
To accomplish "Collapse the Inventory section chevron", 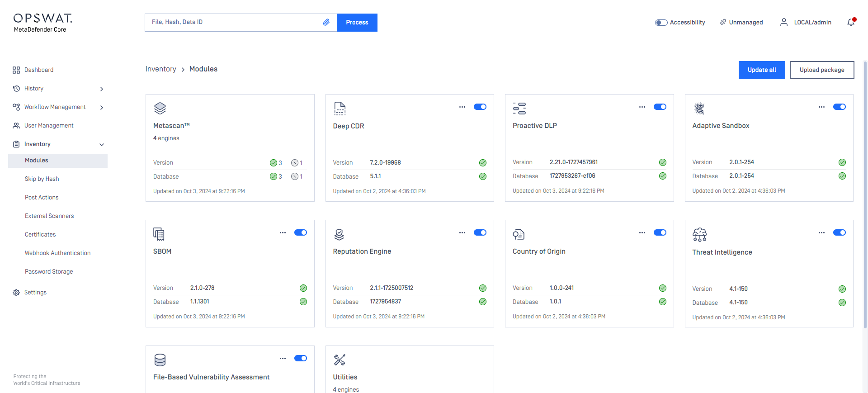I will coord(102,145).
